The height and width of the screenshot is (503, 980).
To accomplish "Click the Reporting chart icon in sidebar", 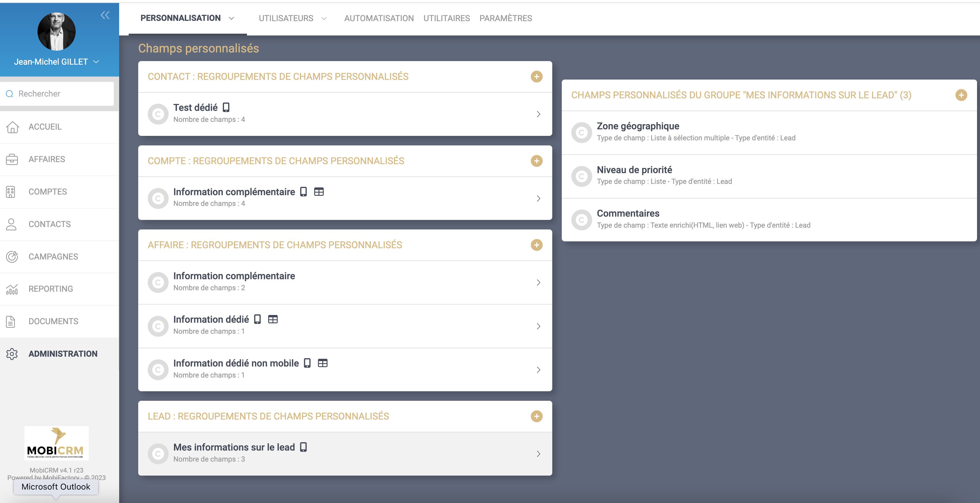I will 12,289.
